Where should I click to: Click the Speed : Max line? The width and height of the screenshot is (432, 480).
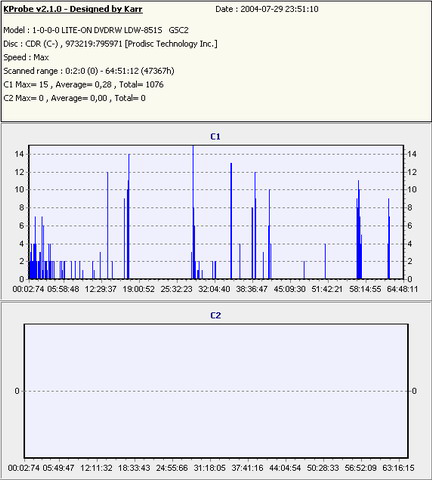click(26, 57)
